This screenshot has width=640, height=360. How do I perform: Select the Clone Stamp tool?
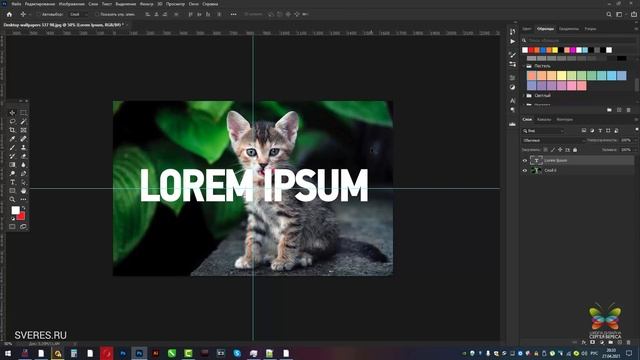[23, 147]
